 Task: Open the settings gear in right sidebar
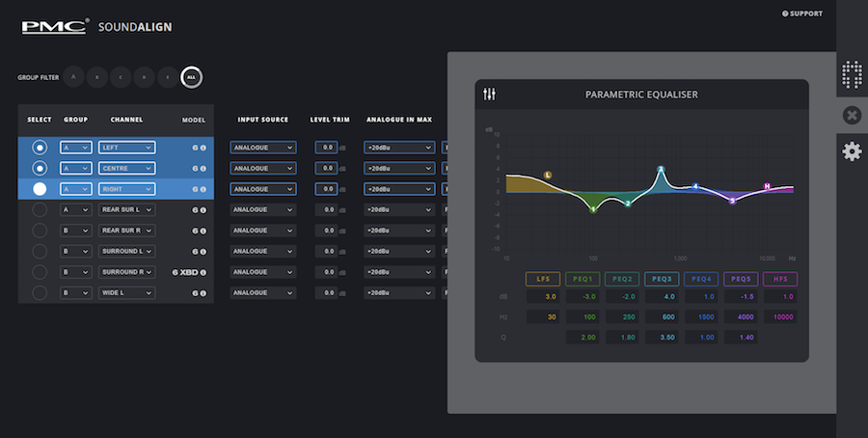point(852,151)
